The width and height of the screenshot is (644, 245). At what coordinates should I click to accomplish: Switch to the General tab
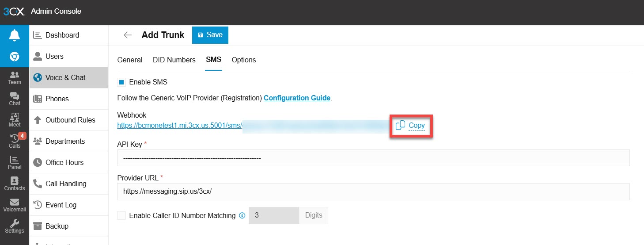[x=130, y=60]
